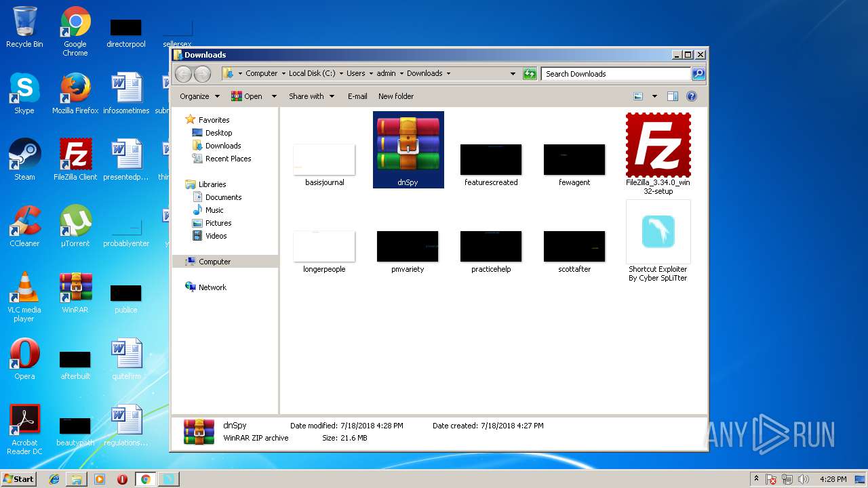
Task: Select the pmvariety file
Action: point(408,251)
